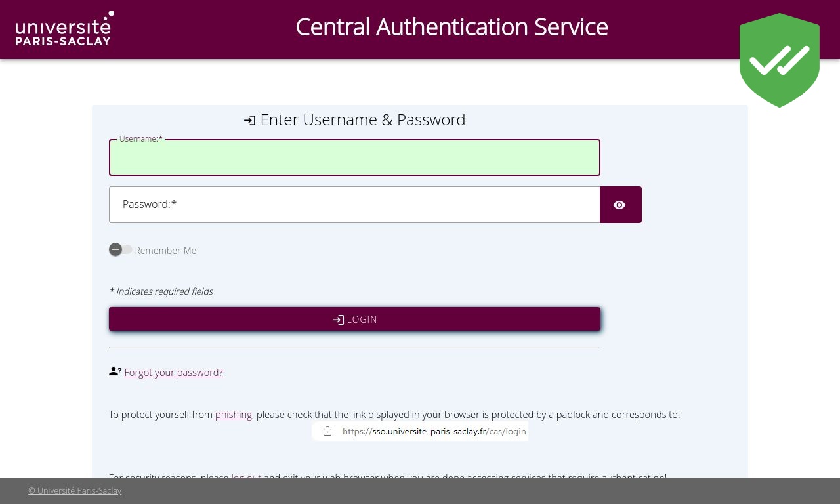Screen dimensions: 840x504
Task: Click the Remember Me label text
Action: [165, 251]
